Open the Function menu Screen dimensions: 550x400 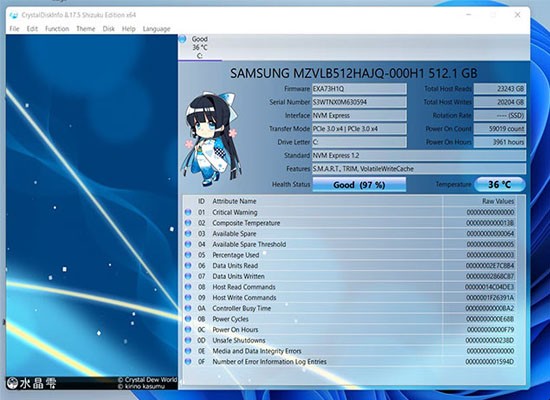point(57,29)
